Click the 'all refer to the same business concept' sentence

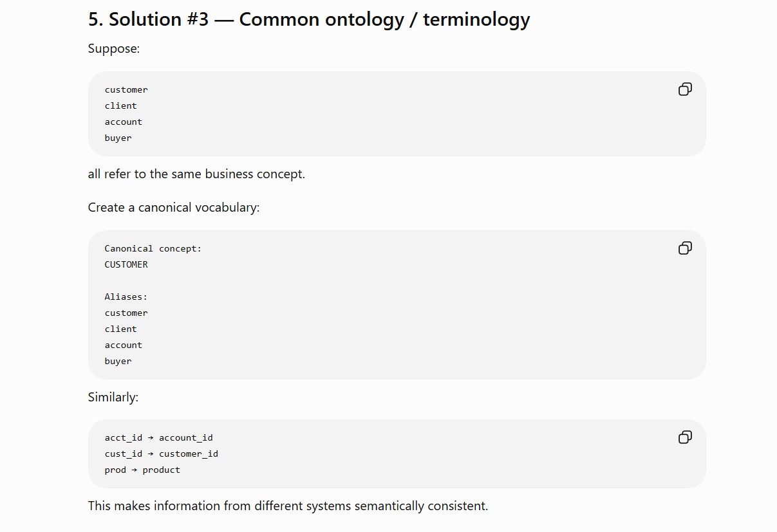196,174
